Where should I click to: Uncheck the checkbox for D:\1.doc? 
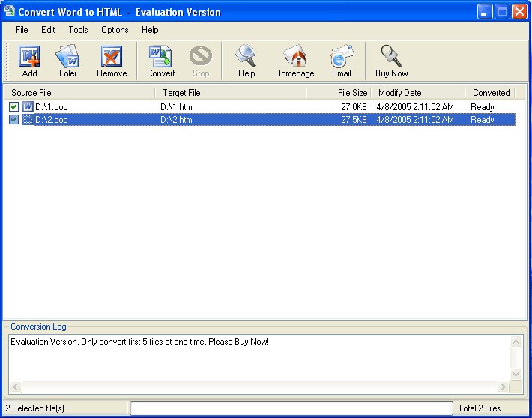[x=13, y=107]
